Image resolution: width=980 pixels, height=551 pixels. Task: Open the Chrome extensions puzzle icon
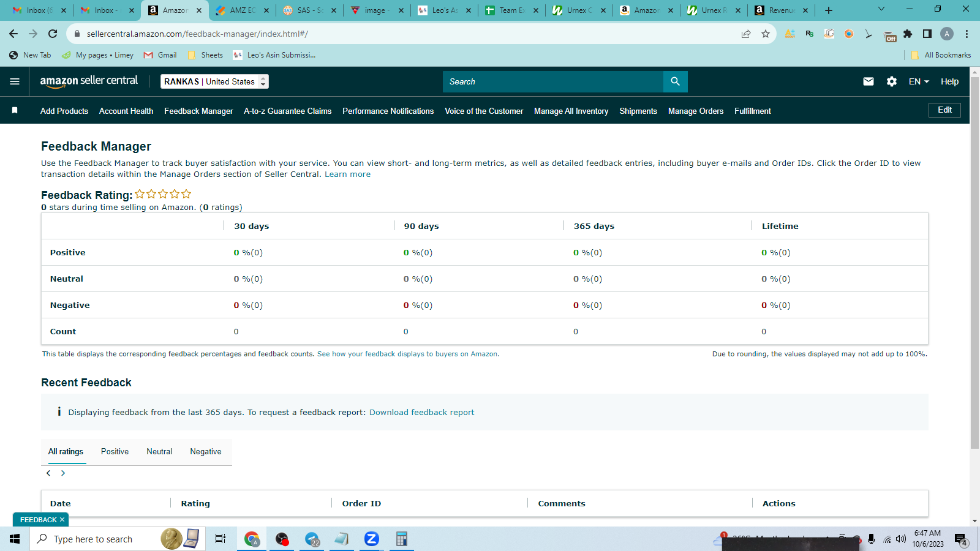pos(908,34)
